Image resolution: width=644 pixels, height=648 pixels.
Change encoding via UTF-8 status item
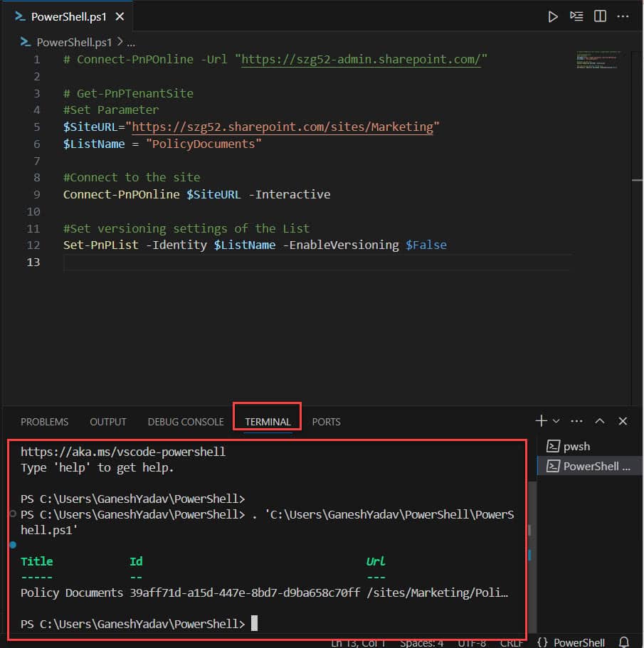(x=472, y=642)
